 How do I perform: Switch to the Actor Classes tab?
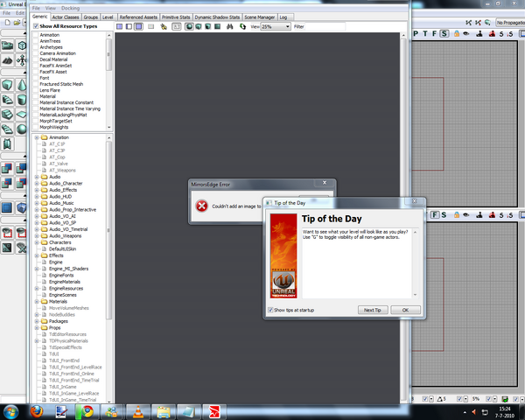point(66,17)
